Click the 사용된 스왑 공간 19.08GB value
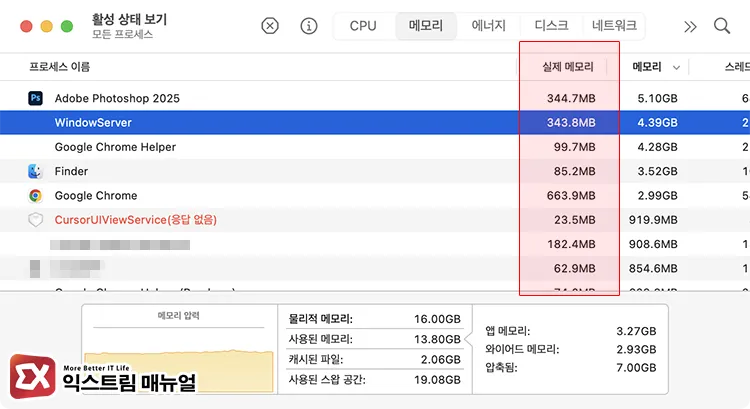750x409 pixels. pyautogui.click(x=437, y=380)
